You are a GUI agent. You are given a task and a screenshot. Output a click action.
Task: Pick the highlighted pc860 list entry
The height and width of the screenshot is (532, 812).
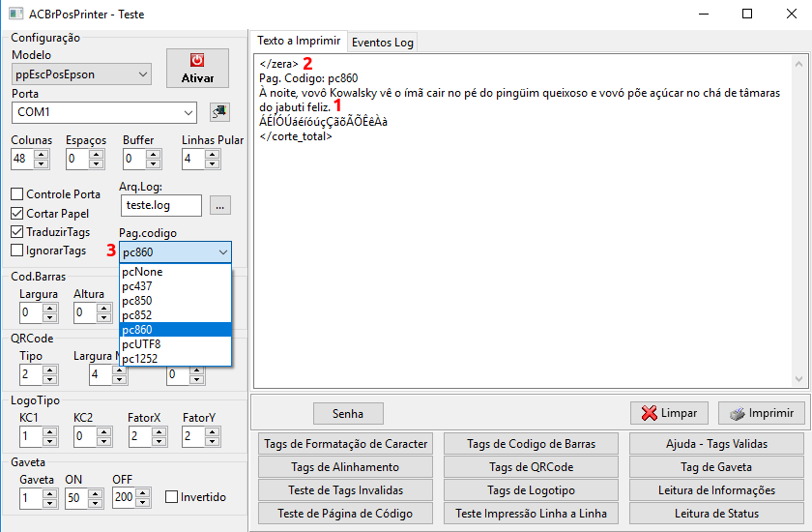[x=175, y=330]
